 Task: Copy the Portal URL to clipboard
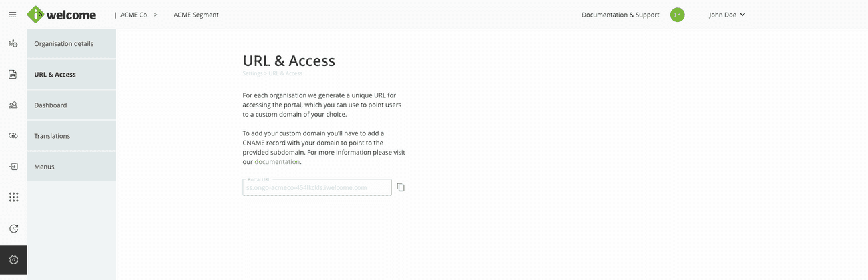click(x=401, y=187)
